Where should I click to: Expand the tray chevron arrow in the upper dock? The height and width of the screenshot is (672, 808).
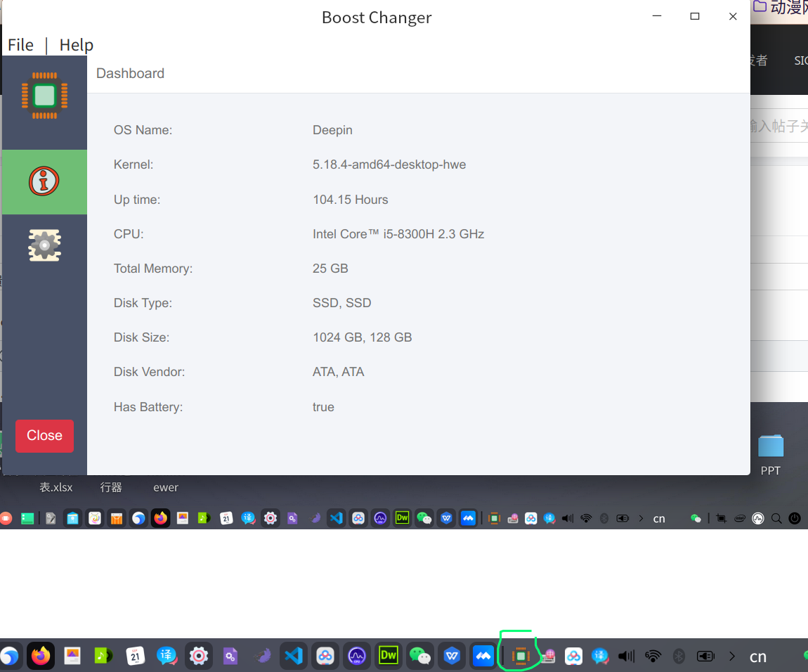pos(641,518)
